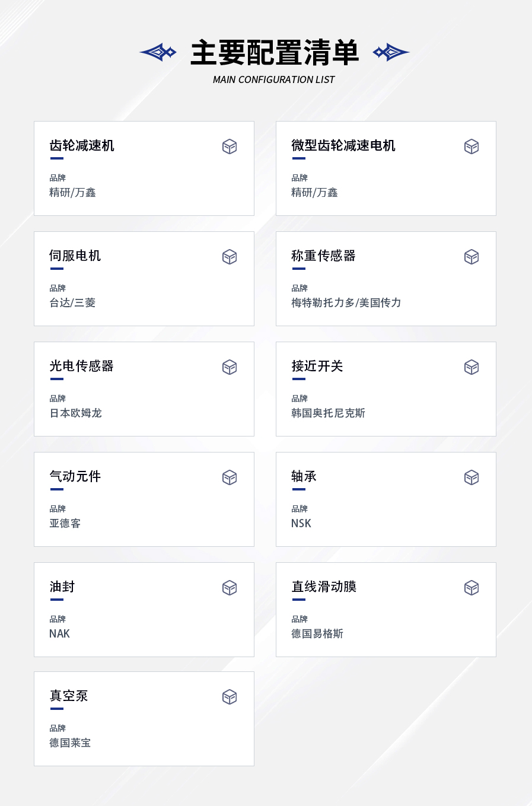Viewport: 532px width, 806px height.
Task: Click the box icon in 光电传感器 card
Action: [x=230, y=367]
